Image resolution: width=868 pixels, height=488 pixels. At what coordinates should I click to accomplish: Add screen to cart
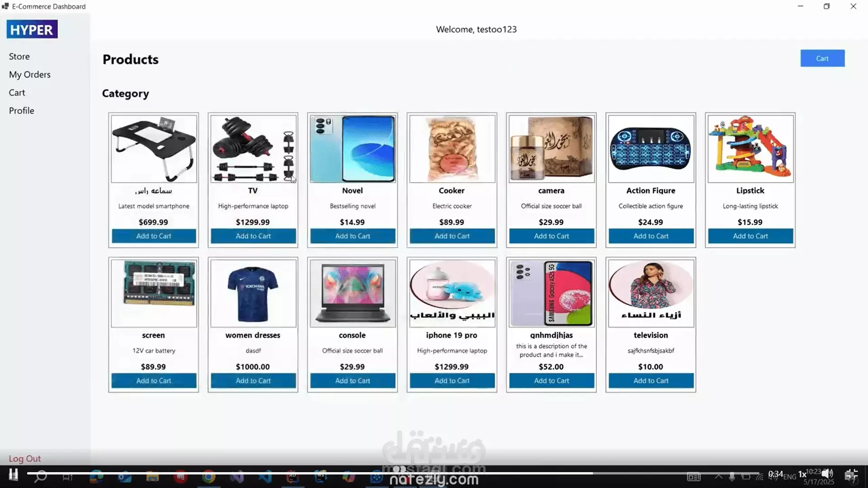(x=154, y=380)
